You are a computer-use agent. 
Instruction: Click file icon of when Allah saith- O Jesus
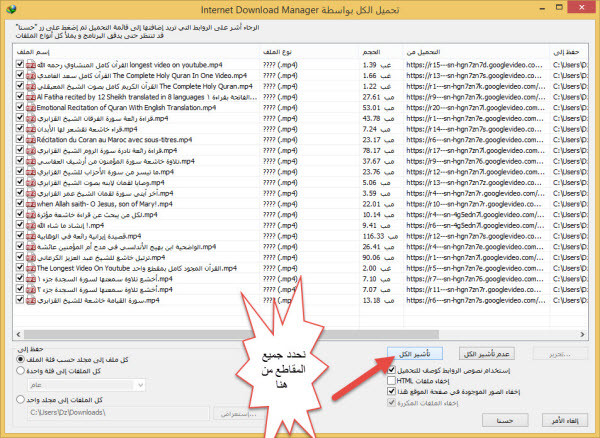[x=31, y=204]
